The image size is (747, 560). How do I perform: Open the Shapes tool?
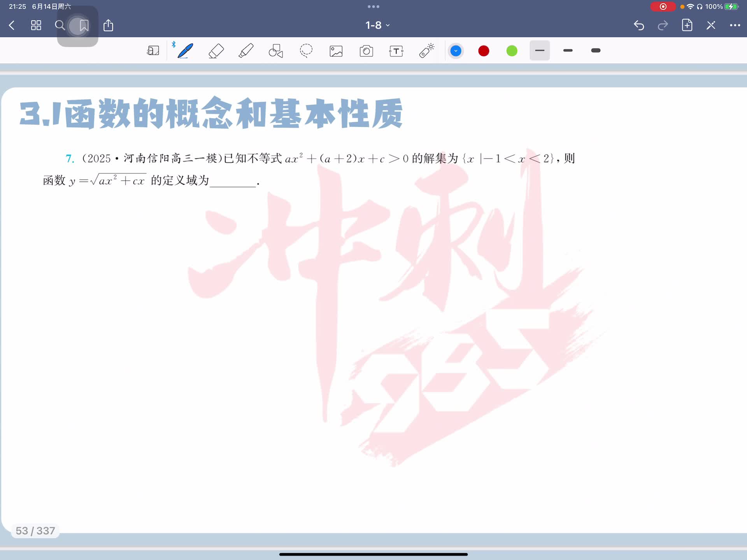pyautogui.click(x=276, y=51)
